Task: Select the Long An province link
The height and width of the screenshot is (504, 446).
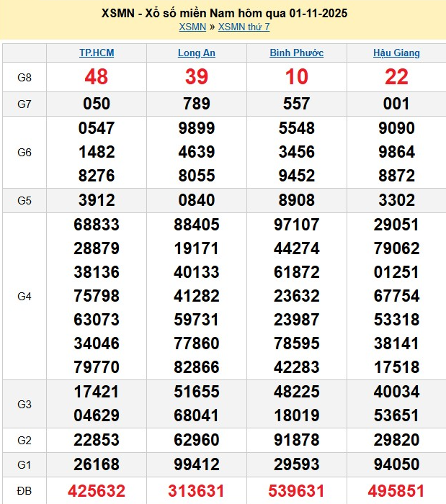Action: (197, 53)
